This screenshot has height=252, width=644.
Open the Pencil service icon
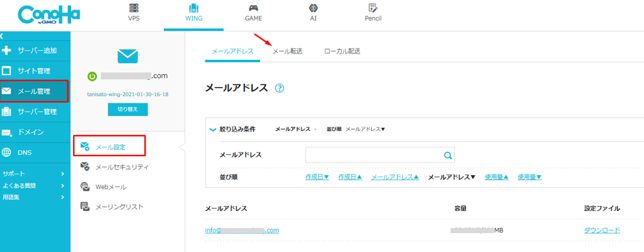pos(372,9)
